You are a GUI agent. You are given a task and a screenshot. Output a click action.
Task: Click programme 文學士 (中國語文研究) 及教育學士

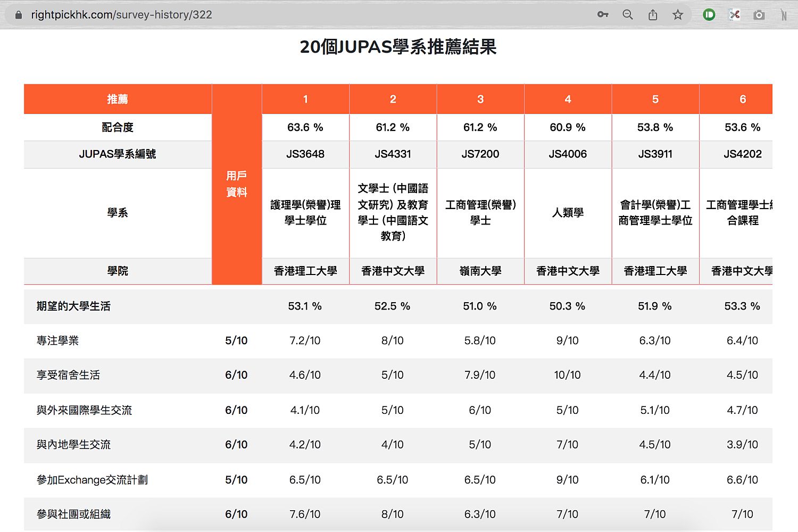pos(393,212)
